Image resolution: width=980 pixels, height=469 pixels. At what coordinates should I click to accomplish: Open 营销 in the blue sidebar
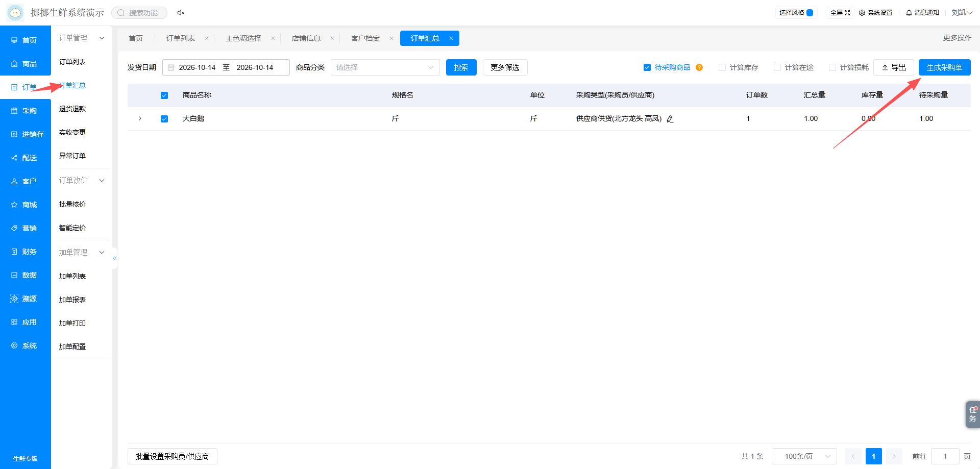click(26, 228)
